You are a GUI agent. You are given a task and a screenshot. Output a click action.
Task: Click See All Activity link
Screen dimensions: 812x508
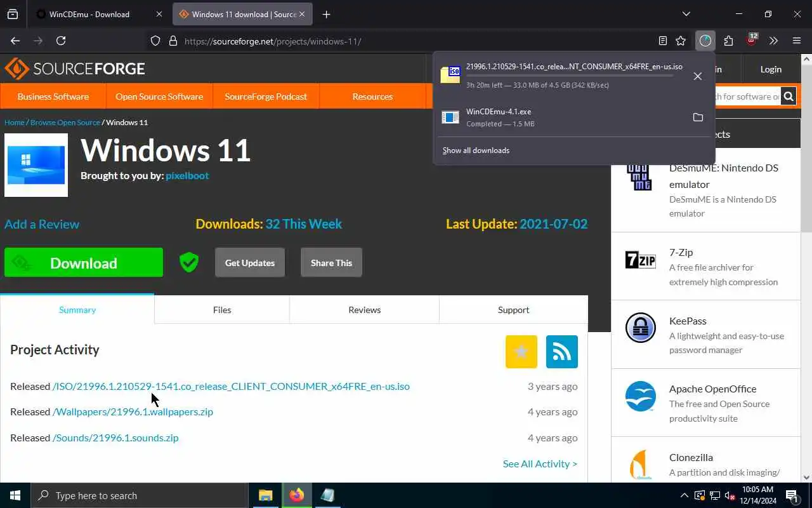(x=540, y=464)
